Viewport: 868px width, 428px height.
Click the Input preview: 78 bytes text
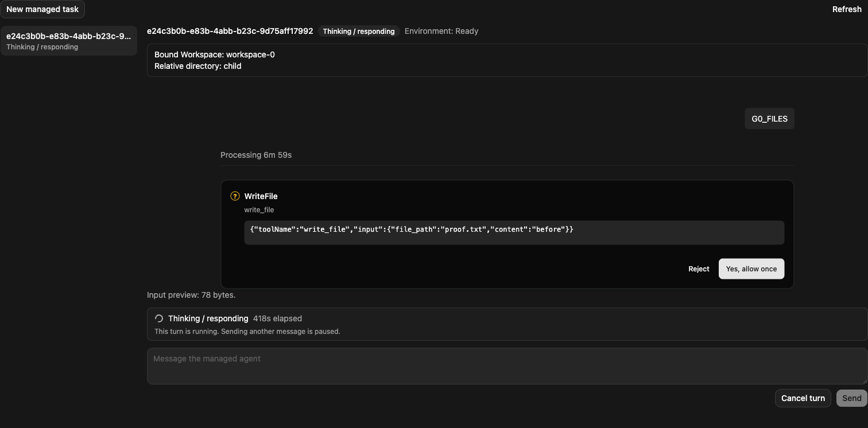tap(191, 295)
